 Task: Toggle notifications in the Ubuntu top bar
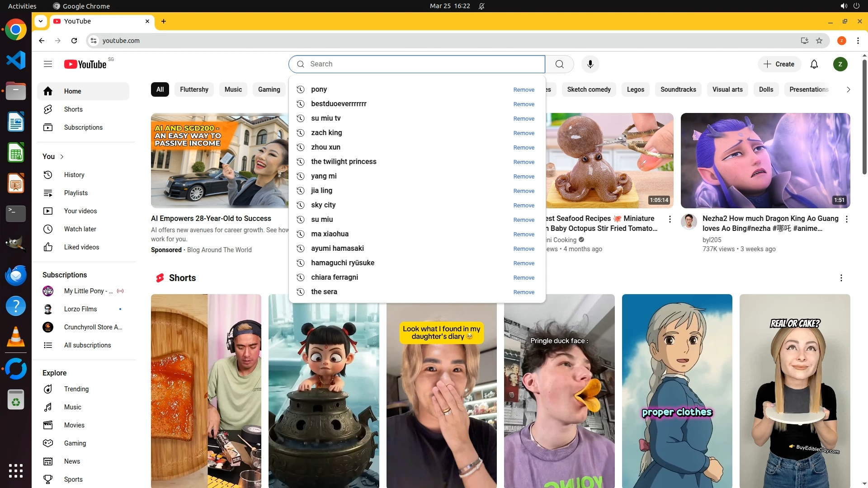[x=481, y=6]
